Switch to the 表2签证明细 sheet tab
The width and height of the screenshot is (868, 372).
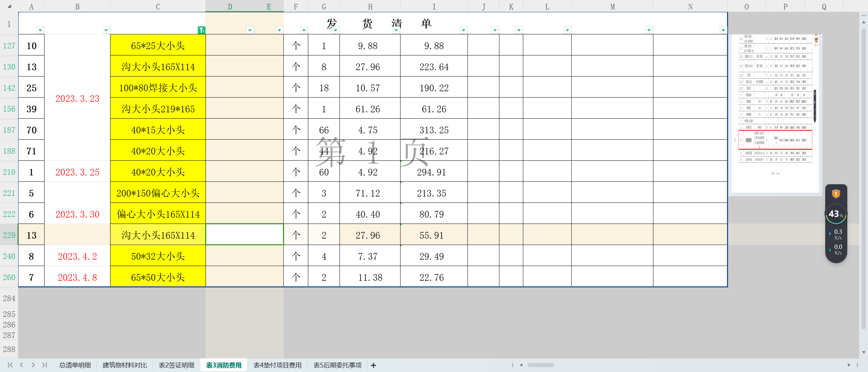tap(176, 365)
